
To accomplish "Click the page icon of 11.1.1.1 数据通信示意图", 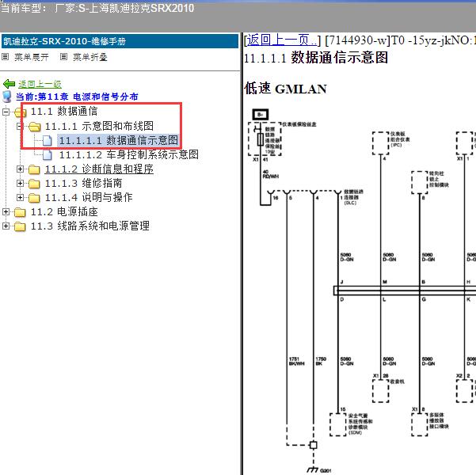I will click(47, 141).
